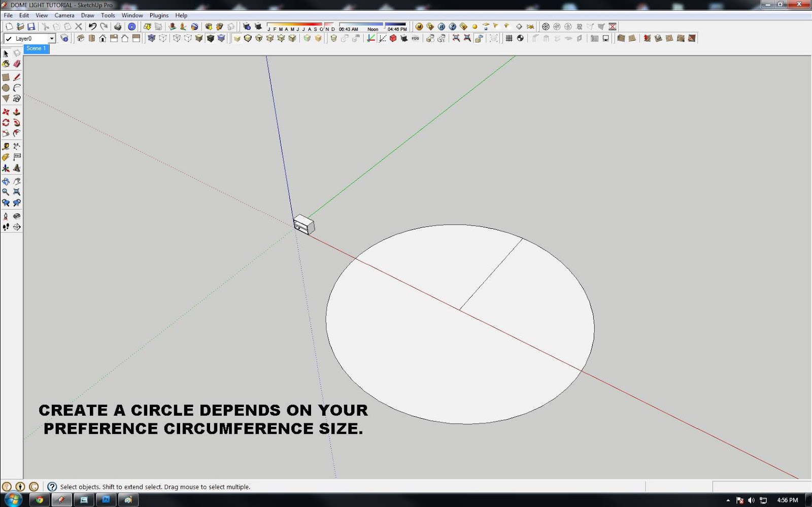Open the Draw menu
The height and width of the screenshot is (507, 812).
pyautogui.click(x=87, y=15)
